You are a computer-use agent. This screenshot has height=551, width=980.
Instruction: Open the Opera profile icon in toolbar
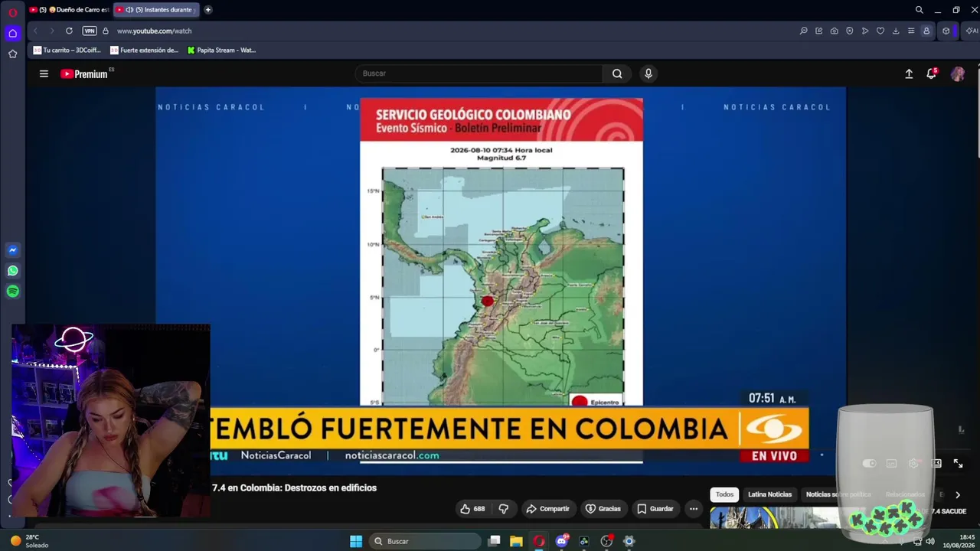point(926,31)
